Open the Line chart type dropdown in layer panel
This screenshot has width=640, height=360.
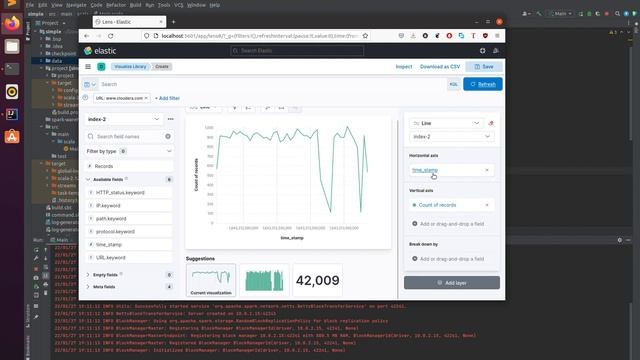446,123
